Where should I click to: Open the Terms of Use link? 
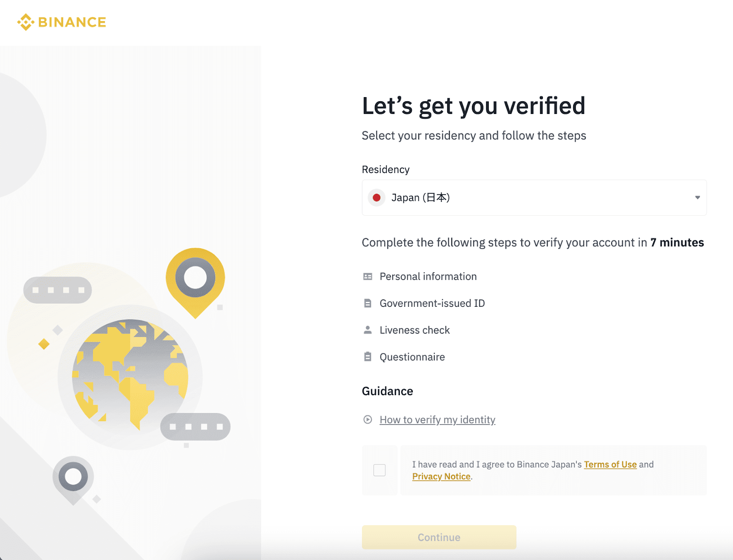[x=610, y=464]
